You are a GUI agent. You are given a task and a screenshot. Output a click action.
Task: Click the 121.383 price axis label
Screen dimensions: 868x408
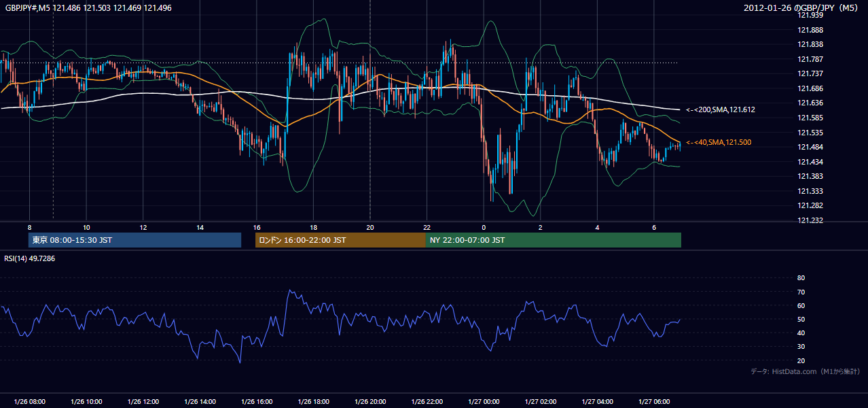(810, 176)
